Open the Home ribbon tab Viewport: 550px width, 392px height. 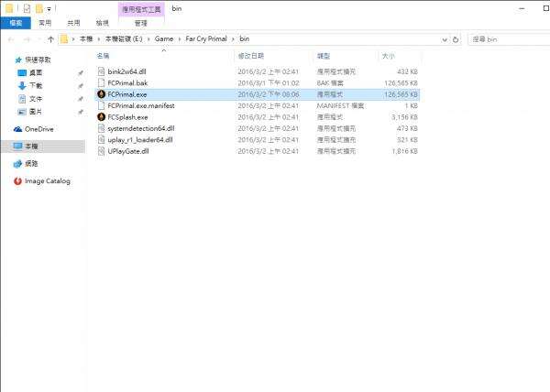45,23
